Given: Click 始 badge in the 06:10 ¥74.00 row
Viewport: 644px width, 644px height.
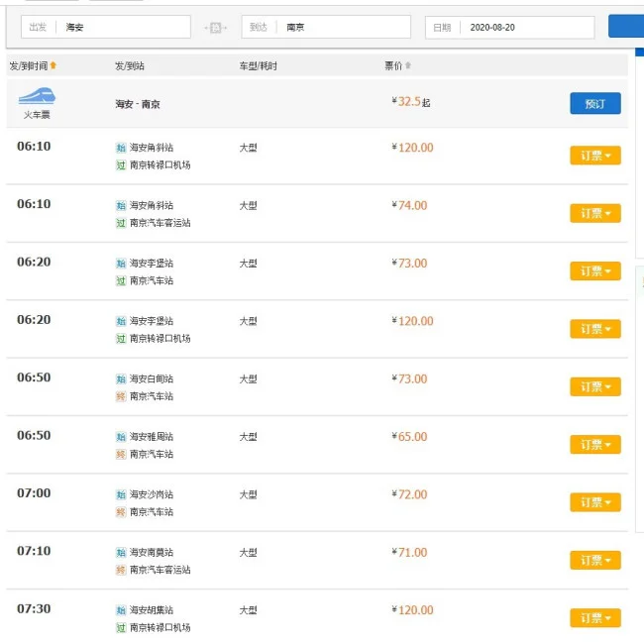Looking at the screenshot, I should [121, 205].
